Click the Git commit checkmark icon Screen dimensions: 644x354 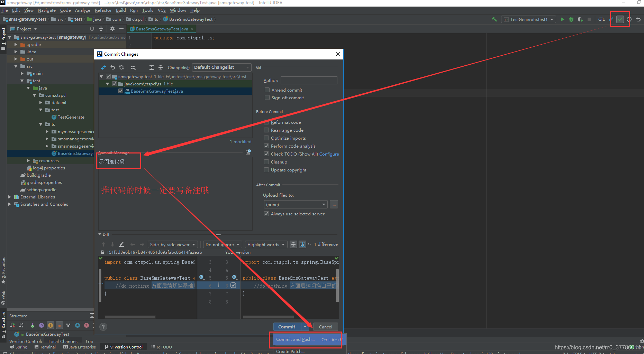(x=620, y=19)
